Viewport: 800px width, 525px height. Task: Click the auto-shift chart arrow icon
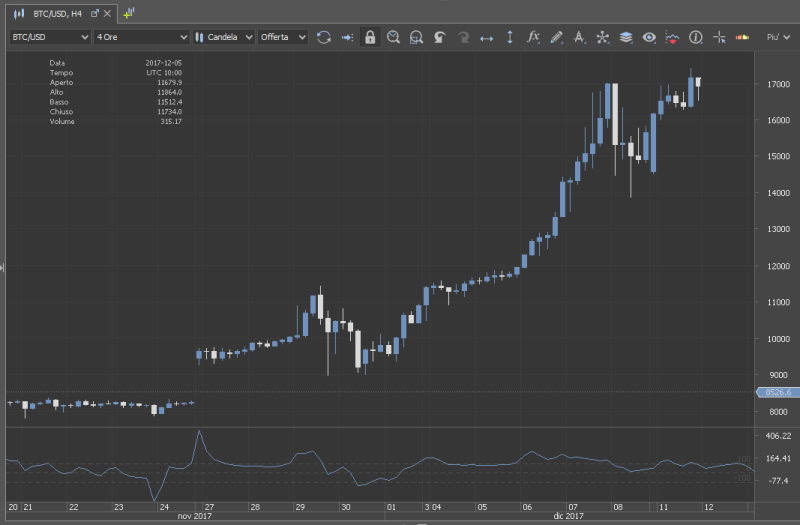(x=347, y=37)
